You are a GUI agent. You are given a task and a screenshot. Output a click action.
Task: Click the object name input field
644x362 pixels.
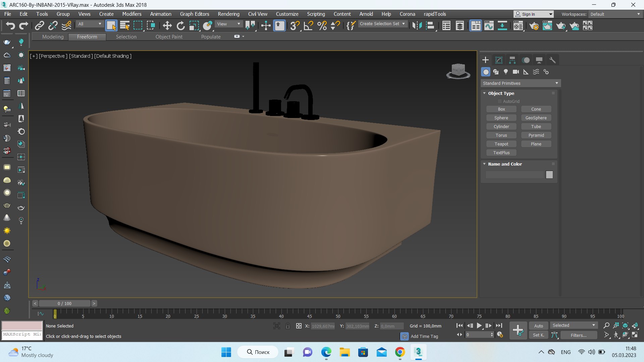pos(515,175)
